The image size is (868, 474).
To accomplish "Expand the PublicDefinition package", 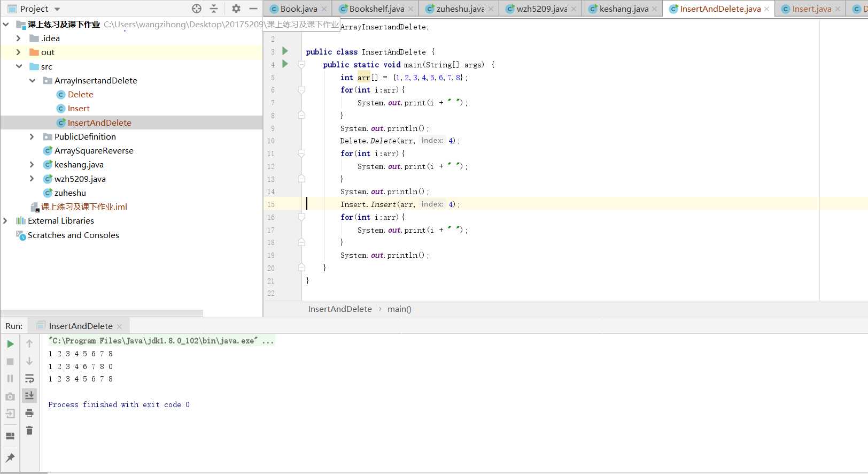I will click(32, 136).
